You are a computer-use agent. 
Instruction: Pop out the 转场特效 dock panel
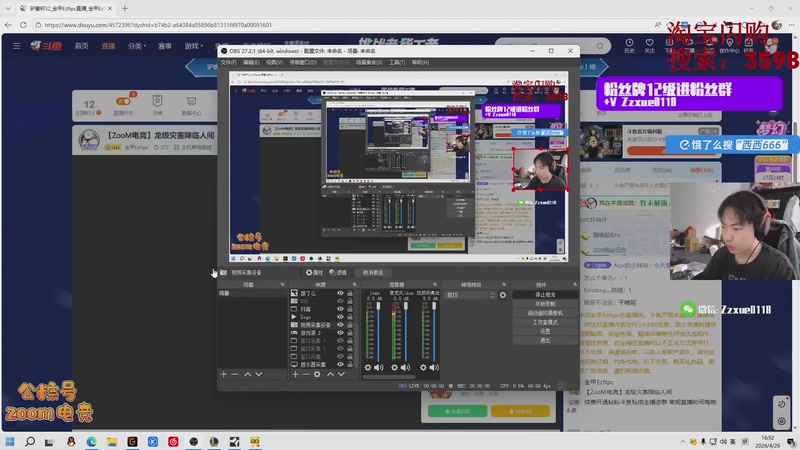pos(504,285)
